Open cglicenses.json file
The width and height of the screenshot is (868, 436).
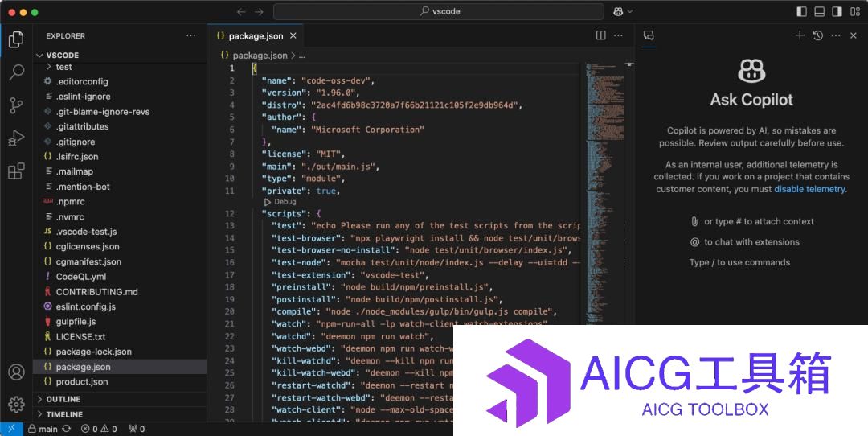click(120, 246)
